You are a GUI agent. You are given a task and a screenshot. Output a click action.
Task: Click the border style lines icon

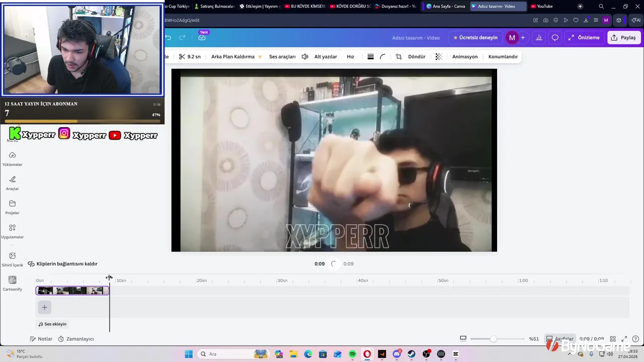(x=370, y=57)
